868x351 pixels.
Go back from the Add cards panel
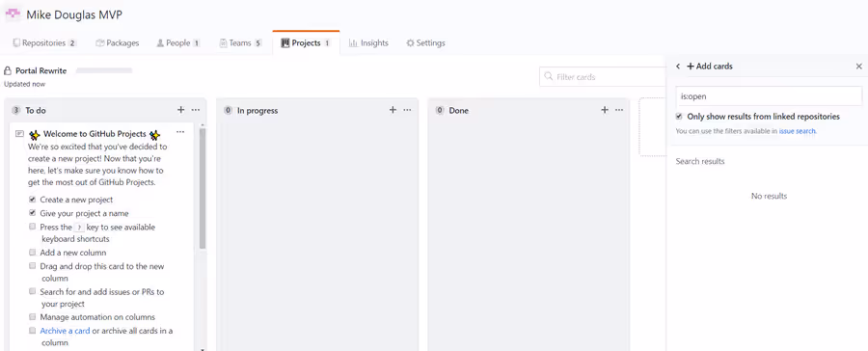tap(678, 67)
